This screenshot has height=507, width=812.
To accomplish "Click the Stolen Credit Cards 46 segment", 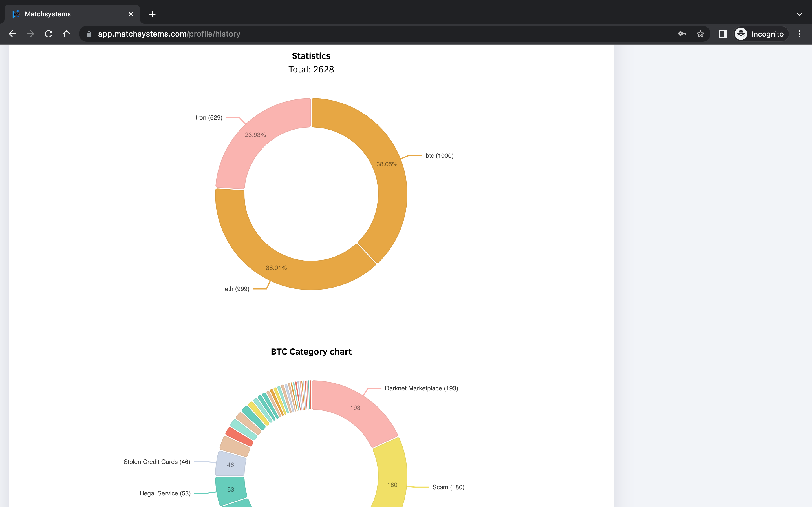I will pos(231,465).
